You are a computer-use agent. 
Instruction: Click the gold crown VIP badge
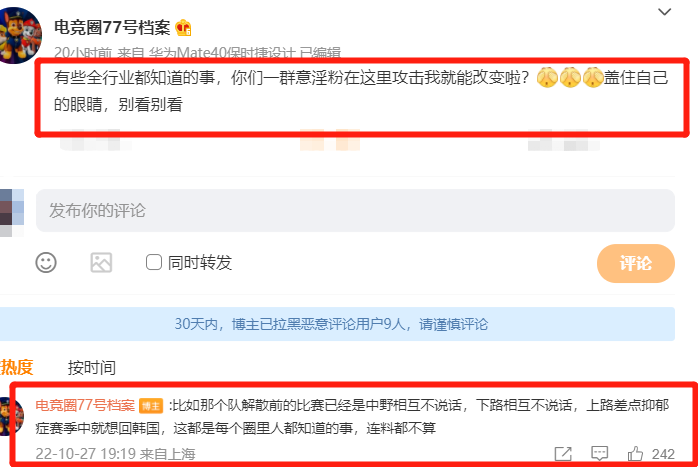pyautogui.click(x=183, y=28)
